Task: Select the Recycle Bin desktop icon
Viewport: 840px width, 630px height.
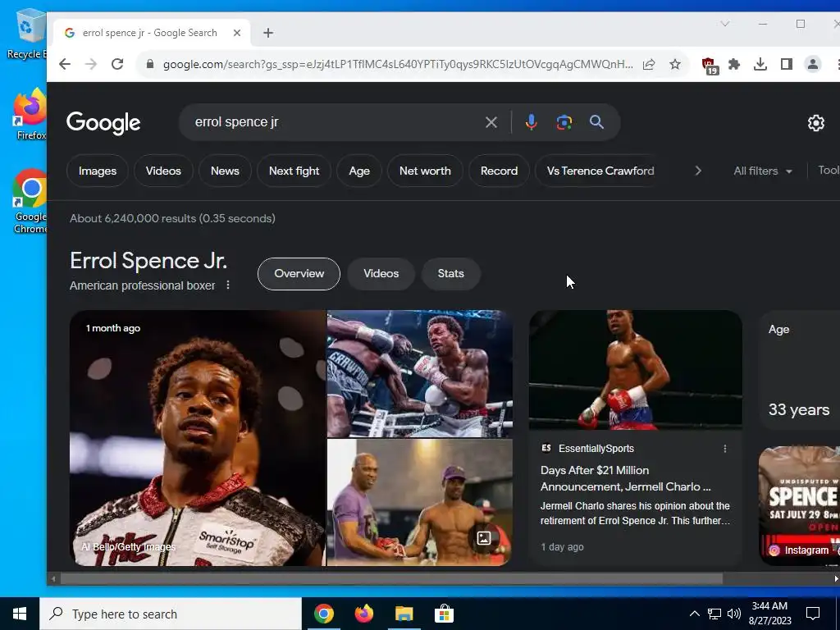Action: click(27, 34)
